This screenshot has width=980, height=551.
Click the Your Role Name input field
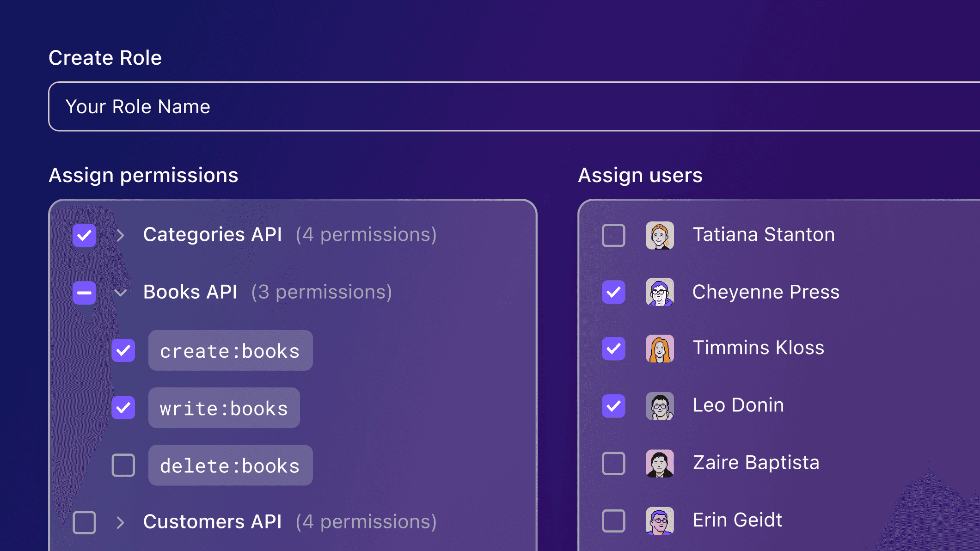coord(324,106)
